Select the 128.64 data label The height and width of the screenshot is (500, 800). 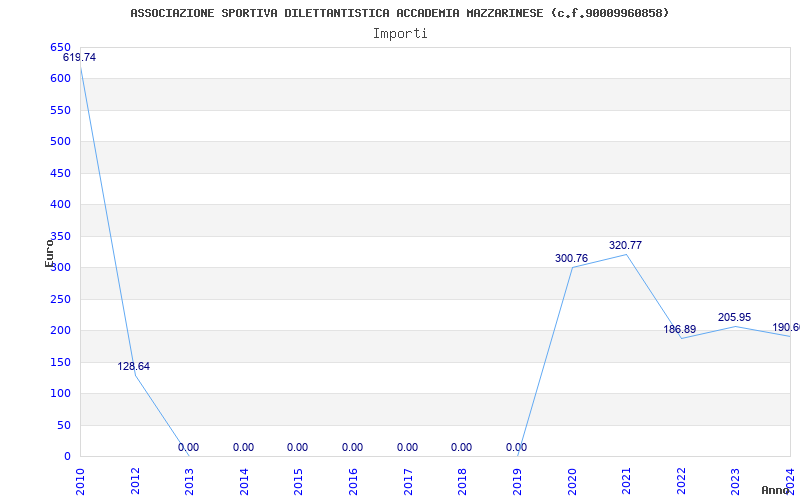(x=134, y=366)
